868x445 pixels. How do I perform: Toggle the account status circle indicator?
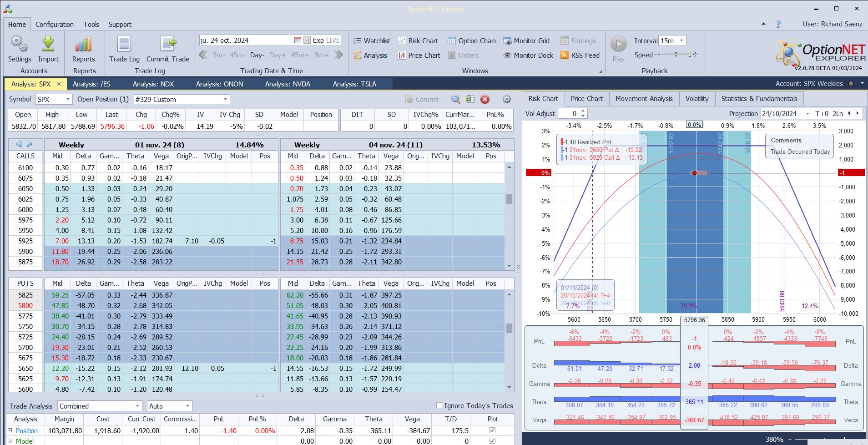tap(850, 84)
